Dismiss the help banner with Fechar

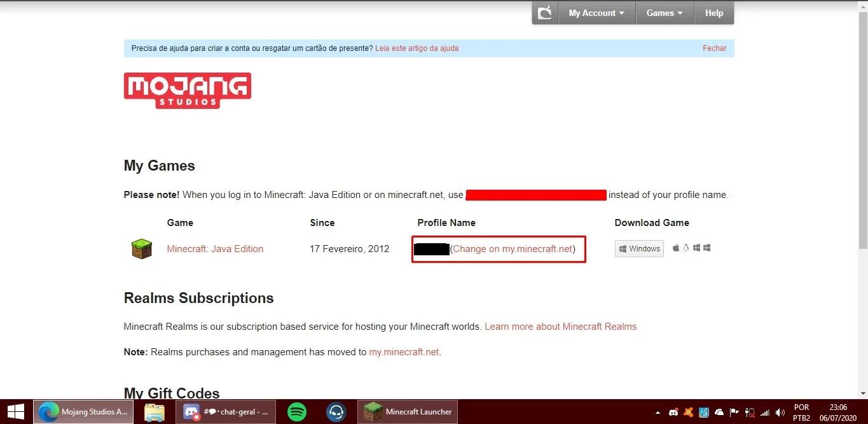(714, 48)
